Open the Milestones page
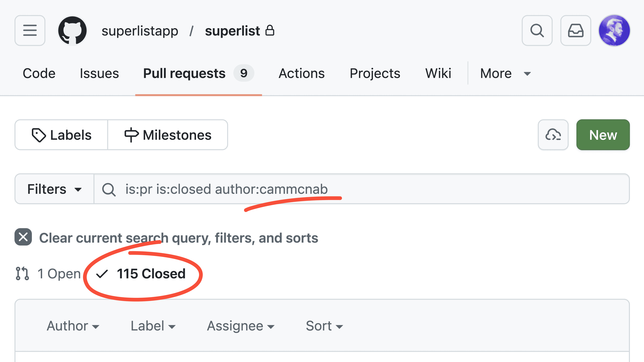Viewport: 644px width, 362px height. [168, 135]
